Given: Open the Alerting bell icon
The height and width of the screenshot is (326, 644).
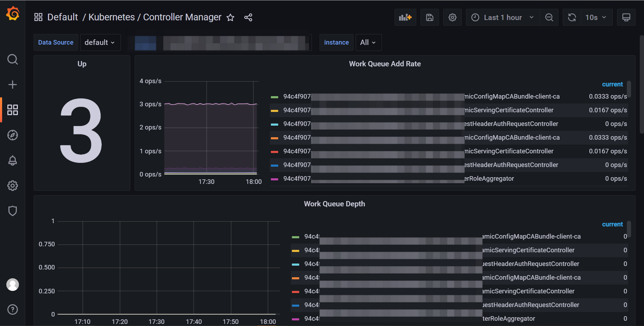Looking at the screenshot, I should [x=13, y=160].
